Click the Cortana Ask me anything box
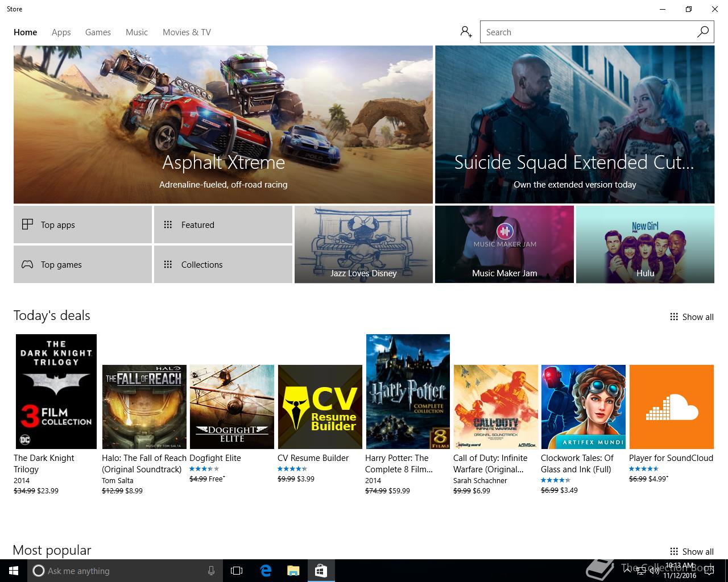Viewport: 728px width, 582px height. click(x=125, y=571)
